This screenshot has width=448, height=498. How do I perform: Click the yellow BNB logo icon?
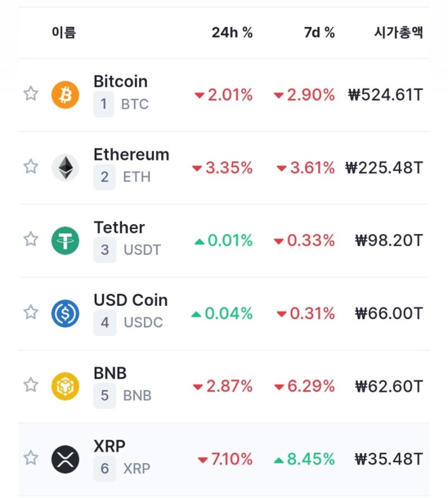point(65,386)
